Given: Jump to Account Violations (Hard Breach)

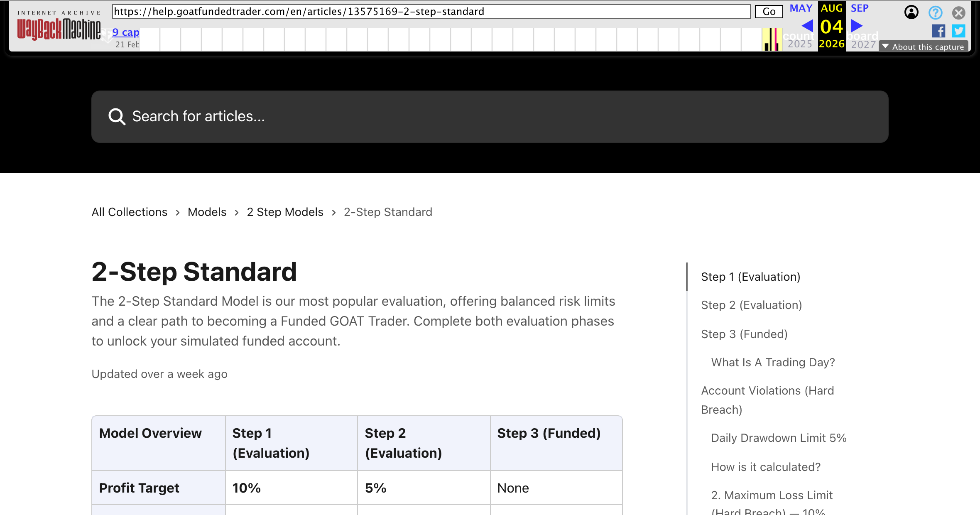Looking at the screenshot, I should (x=767, y=400).
